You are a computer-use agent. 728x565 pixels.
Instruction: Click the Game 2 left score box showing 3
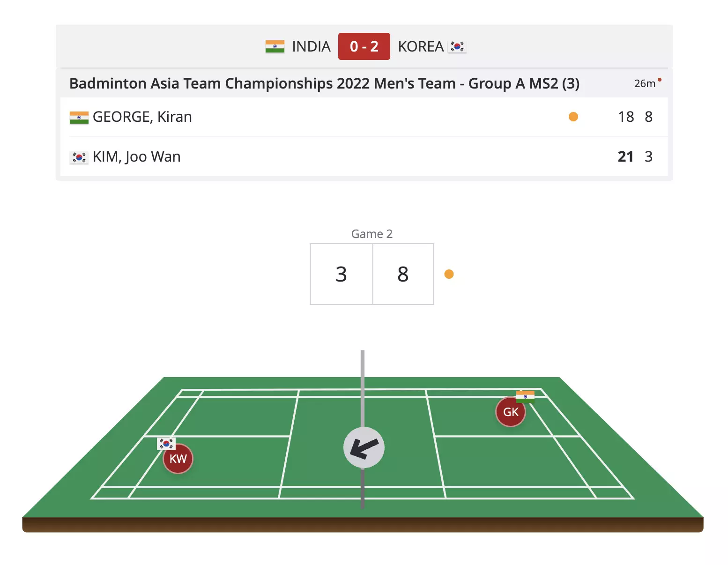coord(342,274)
